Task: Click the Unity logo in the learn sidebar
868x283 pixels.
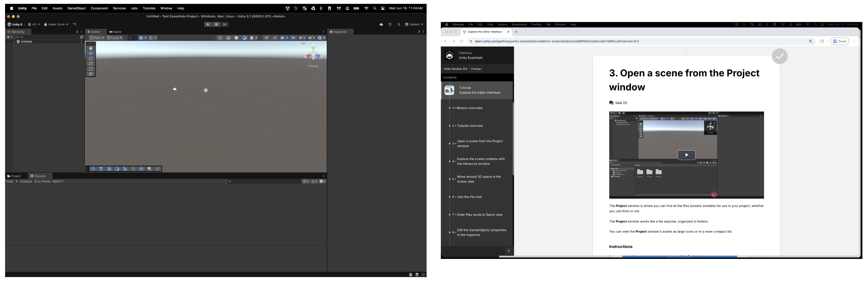Action: point(449,55)
